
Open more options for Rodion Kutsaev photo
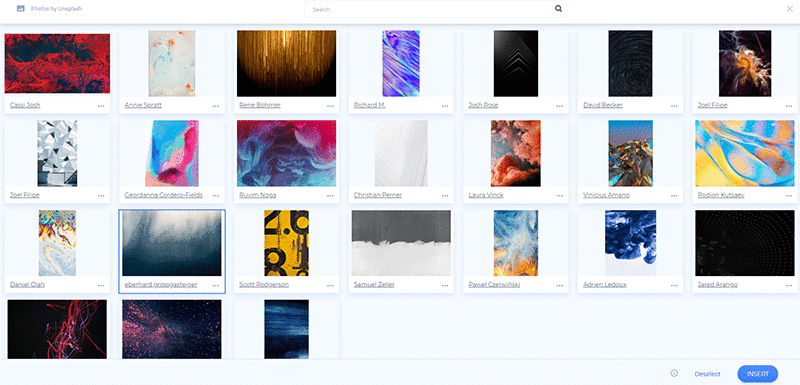[789, 196]
